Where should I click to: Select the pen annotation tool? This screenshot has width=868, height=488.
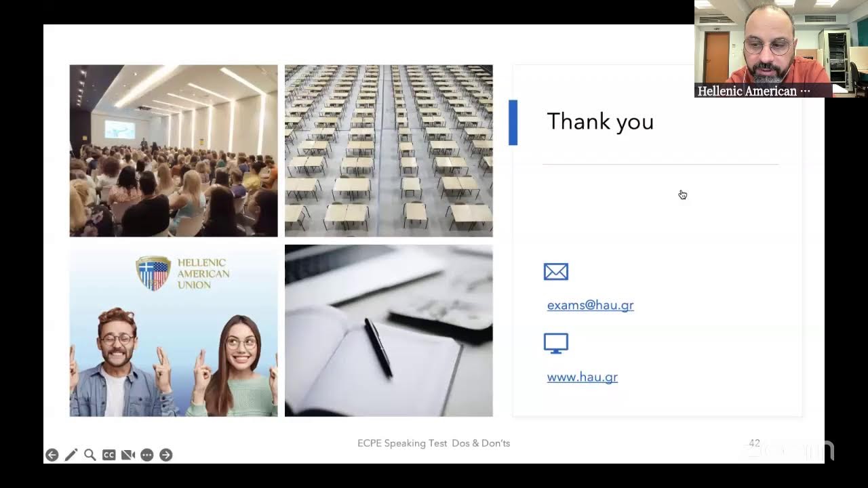point(71,455)
